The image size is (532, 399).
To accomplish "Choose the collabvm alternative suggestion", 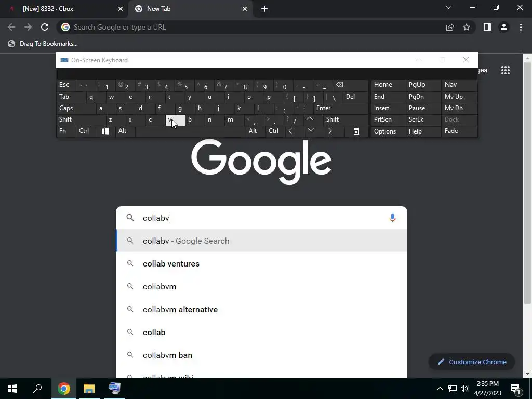I will 262,310.
